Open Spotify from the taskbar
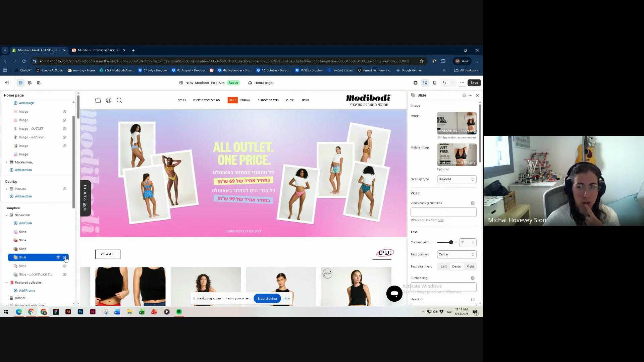This screenshot has height=362, width=644. [x=179, y=312]
